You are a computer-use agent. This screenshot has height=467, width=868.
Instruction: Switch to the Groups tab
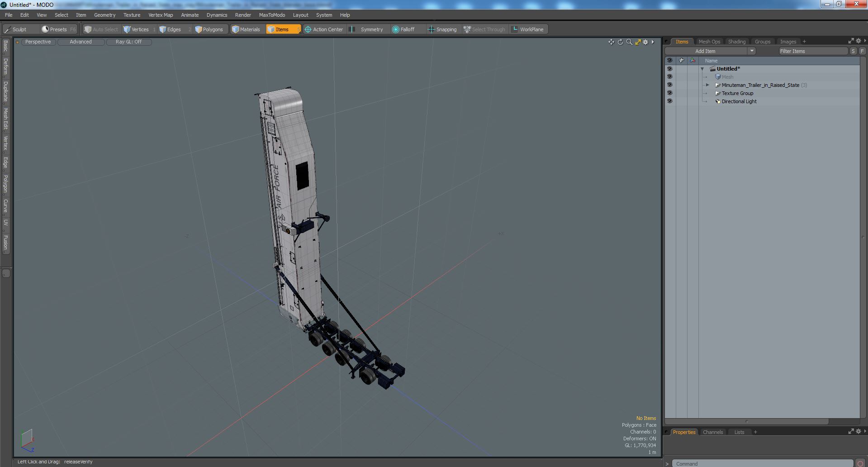(762, 42)
